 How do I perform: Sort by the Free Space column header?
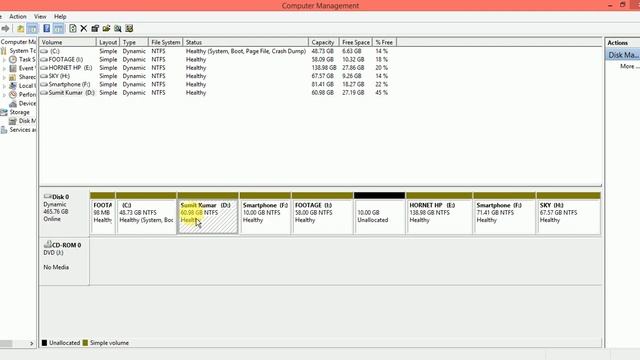(x=356, y=42)
